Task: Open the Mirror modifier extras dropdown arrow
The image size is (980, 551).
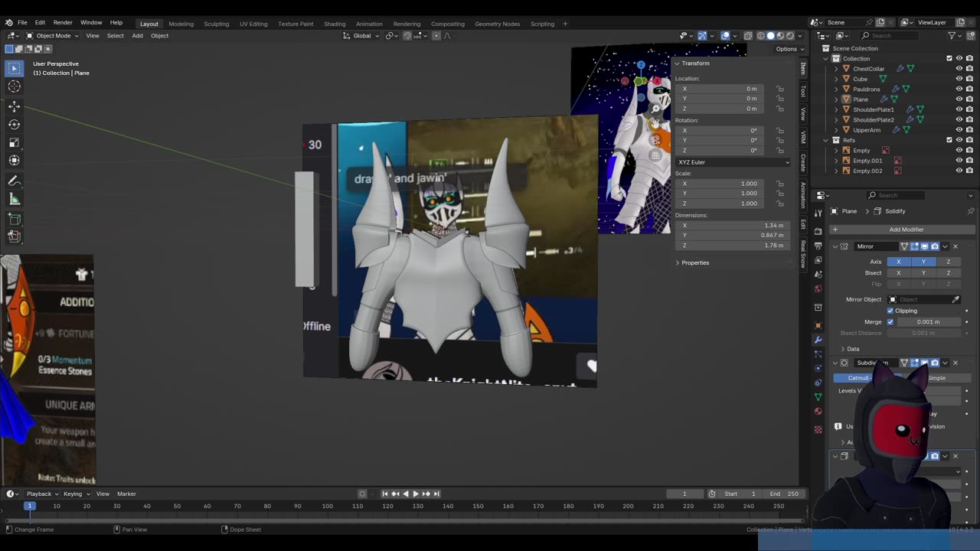Action: [945, 246]
